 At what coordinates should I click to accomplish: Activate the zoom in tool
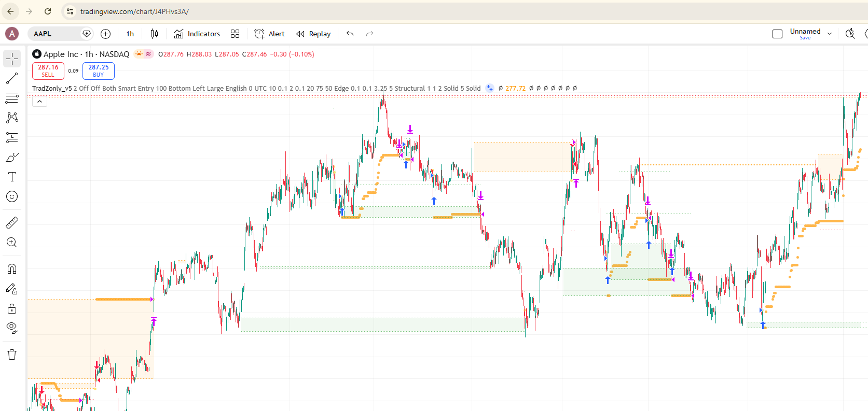point(12,243)
